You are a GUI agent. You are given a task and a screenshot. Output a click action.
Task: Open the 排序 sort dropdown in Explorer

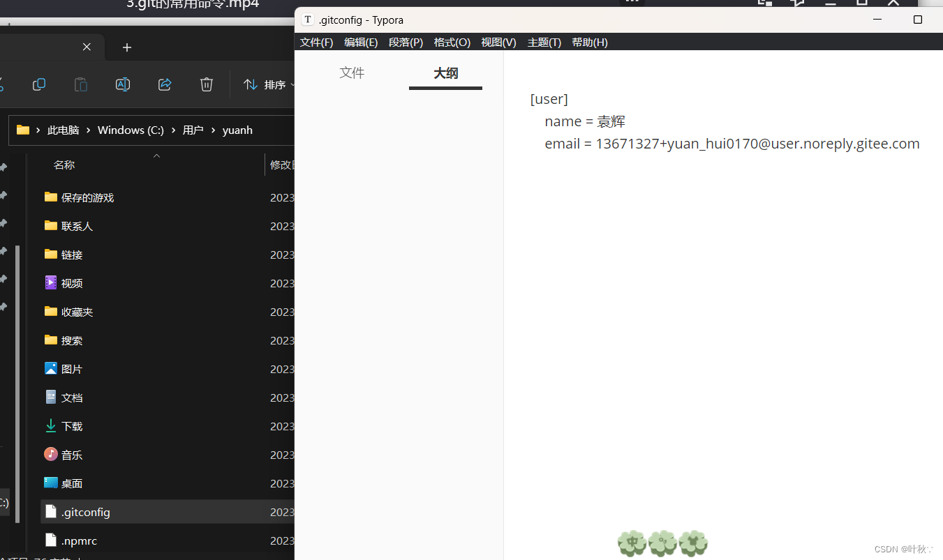pos(269,84)
